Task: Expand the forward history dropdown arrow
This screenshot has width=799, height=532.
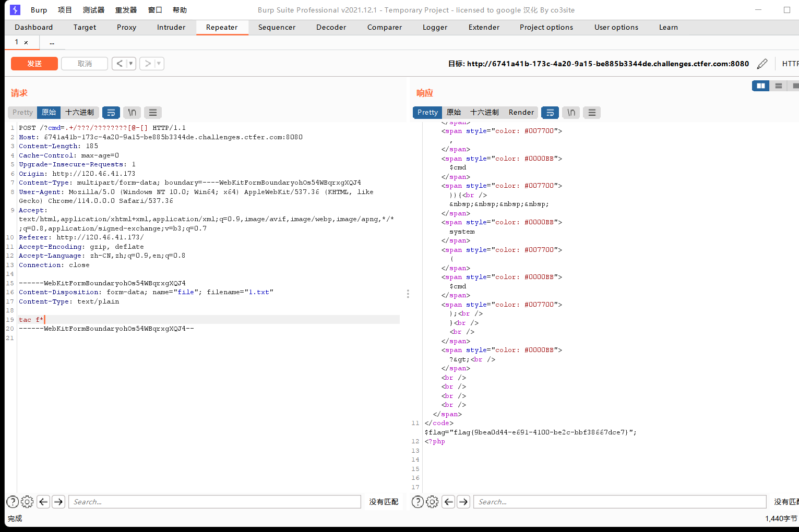Action: point(159,64)
